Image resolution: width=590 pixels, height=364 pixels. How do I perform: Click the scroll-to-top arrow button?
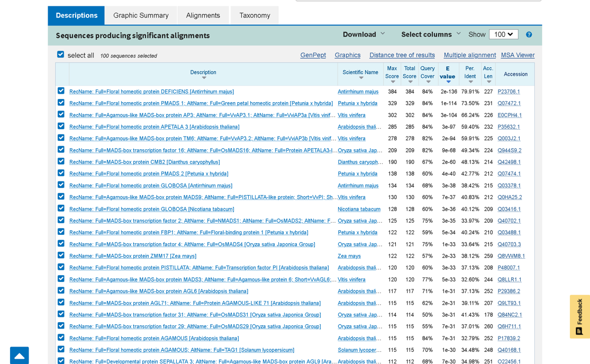point(20,356)
